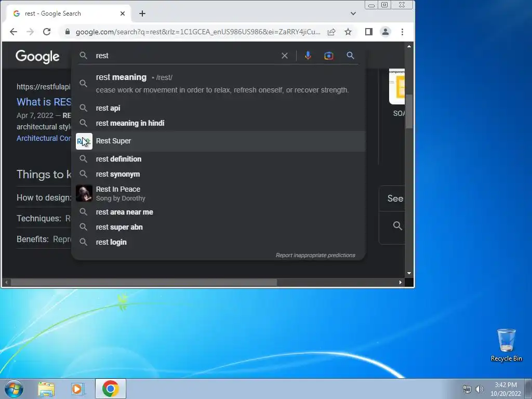532x399 pixels.
Task: Choose 'Rest In Peace' song suggestion
Action: 219,193
